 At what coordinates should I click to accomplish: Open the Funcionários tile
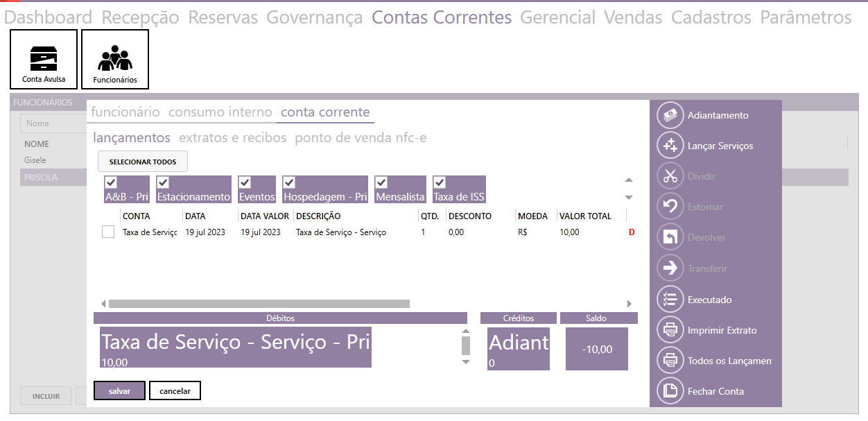115,60
